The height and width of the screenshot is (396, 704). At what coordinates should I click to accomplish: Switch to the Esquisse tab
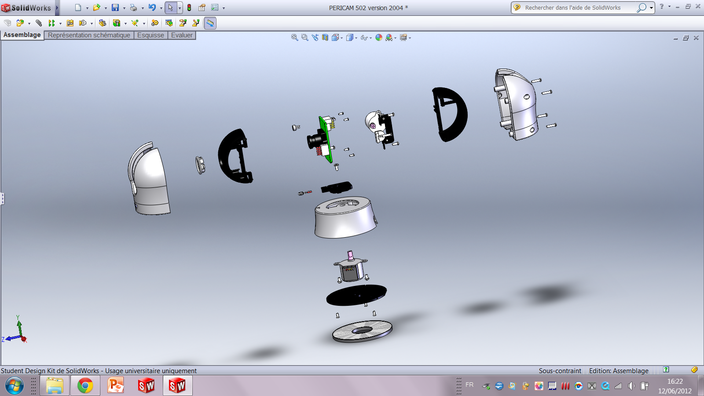150,35
